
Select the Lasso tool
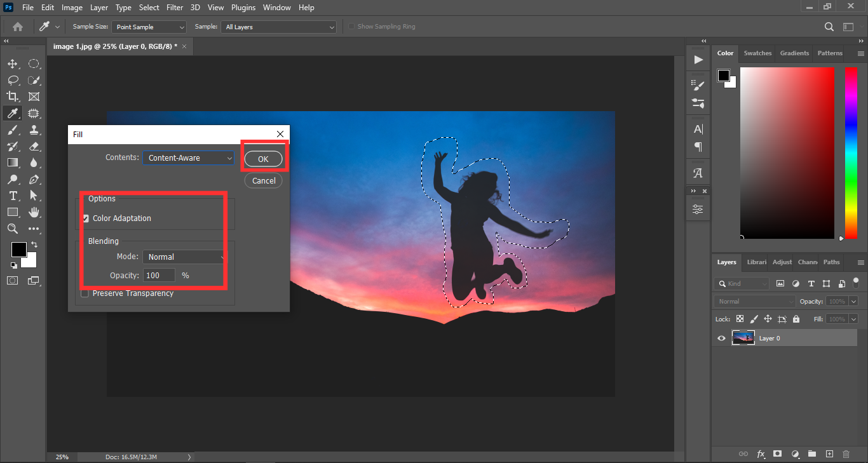click(12, 80)
